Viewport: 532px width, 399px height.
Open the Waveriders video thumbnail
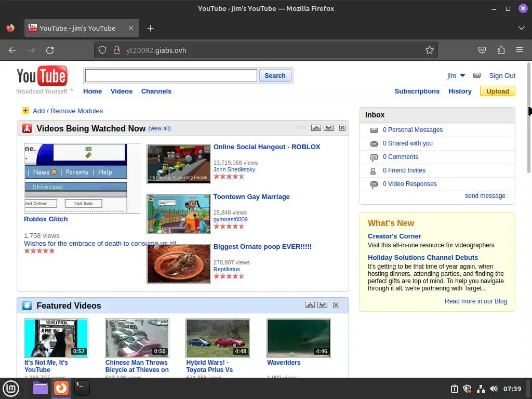click(x=299, y=338)
